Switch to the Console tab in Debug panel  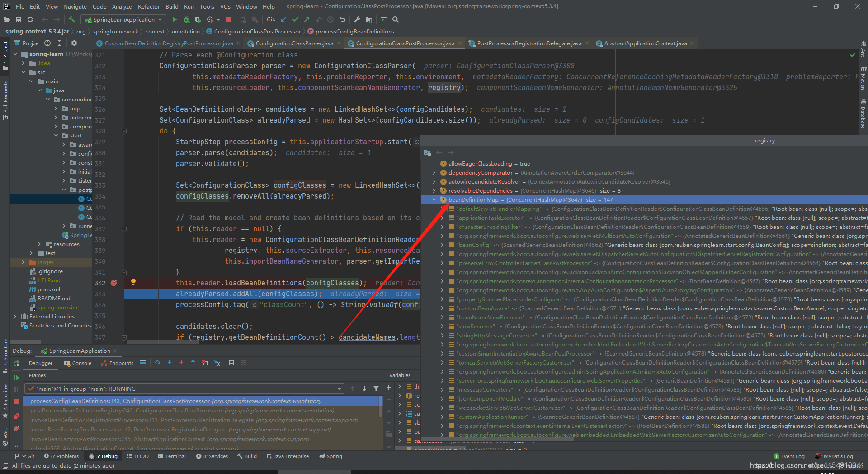[78, 363]
